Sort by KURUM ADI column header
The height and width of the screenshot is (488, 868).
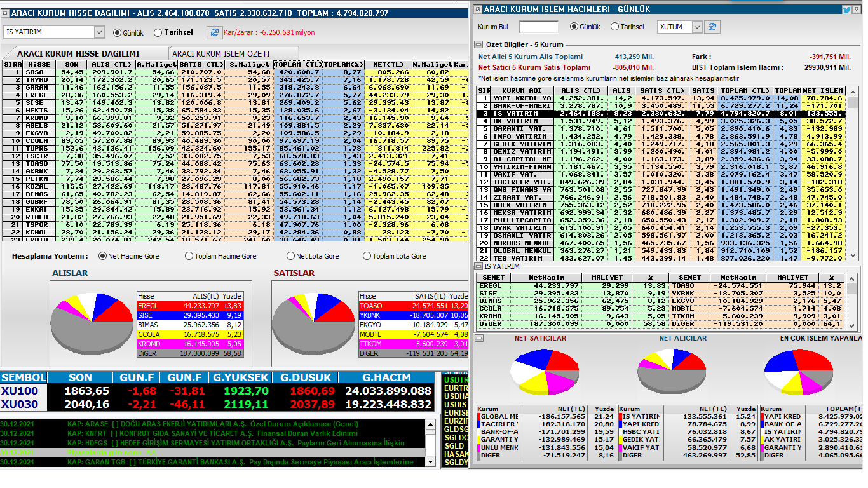coord(523,91)
